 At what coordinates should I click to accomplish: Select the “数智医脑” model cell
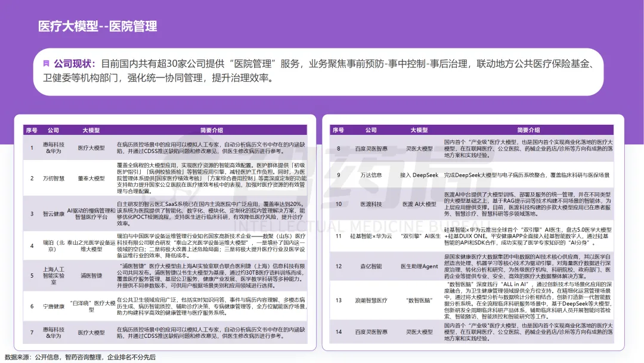(x=419, y=300)
